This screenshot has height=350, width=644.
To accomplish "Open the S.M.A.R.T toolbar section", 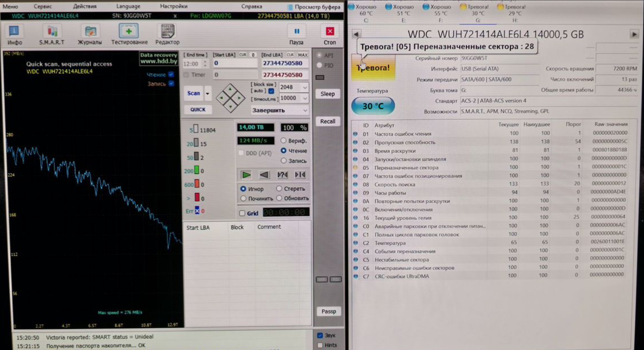I will pyautogui.click(x=52, y=35).
